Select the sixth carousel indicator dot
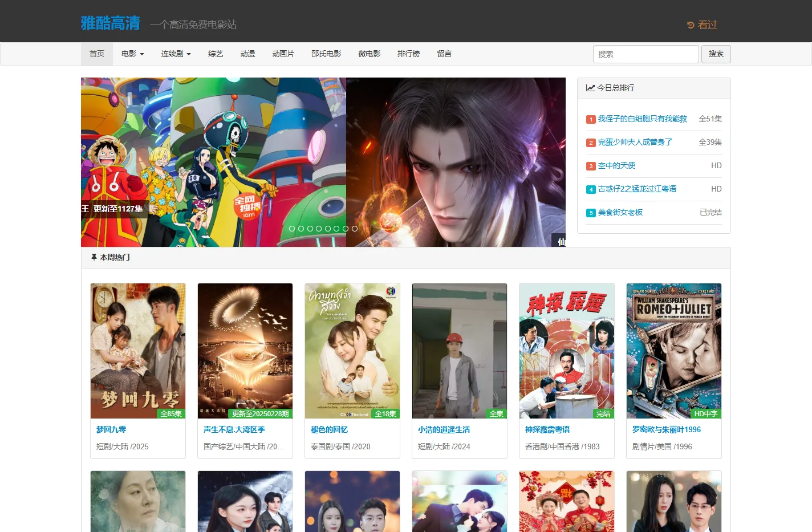The height and width of the screenshot is (532, 812). [336, 229]
